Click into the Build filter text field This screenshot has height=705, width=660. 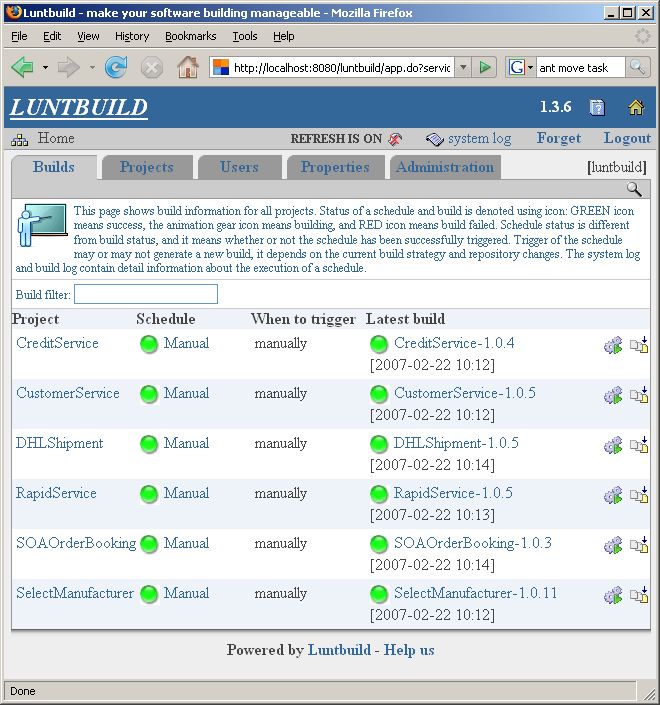coord(146,294)
